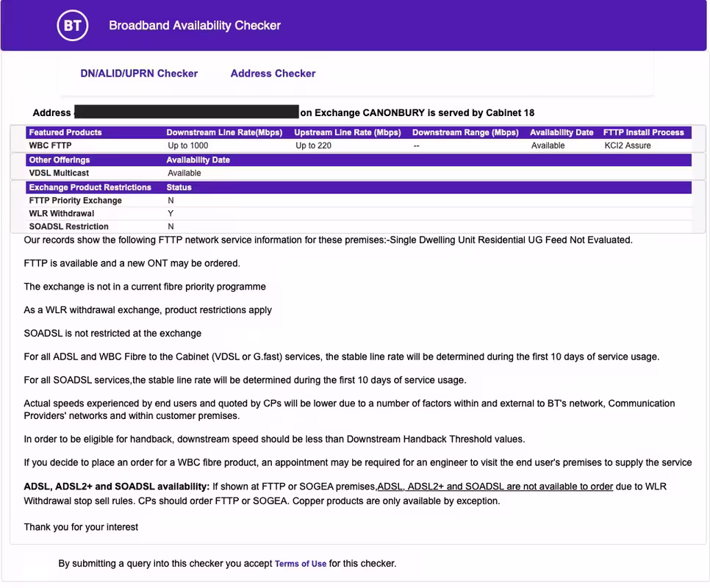This screenshot has height=588, width=710.
Task: Click the Available value for VDSL Multicast
Action: 184,173
